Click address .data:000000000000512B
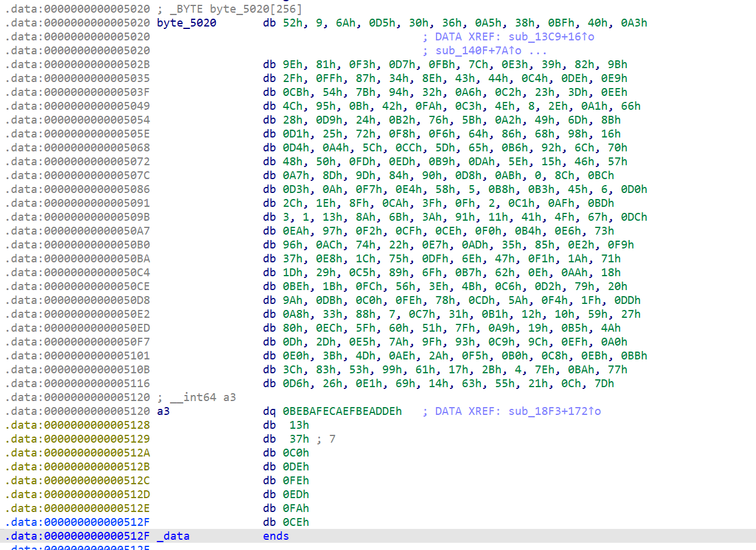This screenshot has width=756, height=550. [x=78, y=467]
